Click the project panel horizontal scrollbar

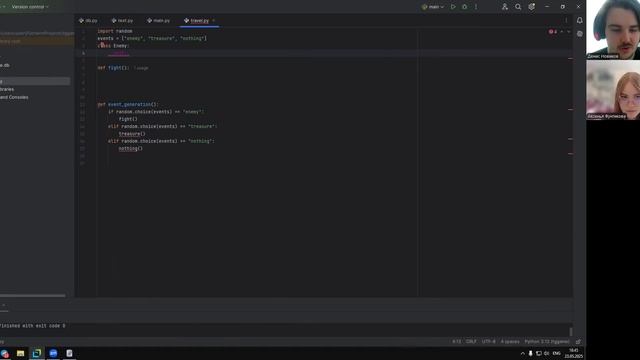point(33,296)
